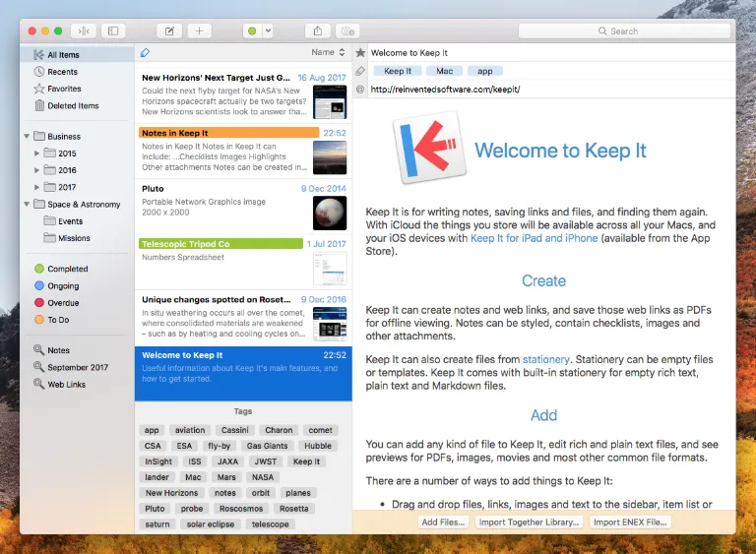Expand the 2017 folder triangle

36,187
